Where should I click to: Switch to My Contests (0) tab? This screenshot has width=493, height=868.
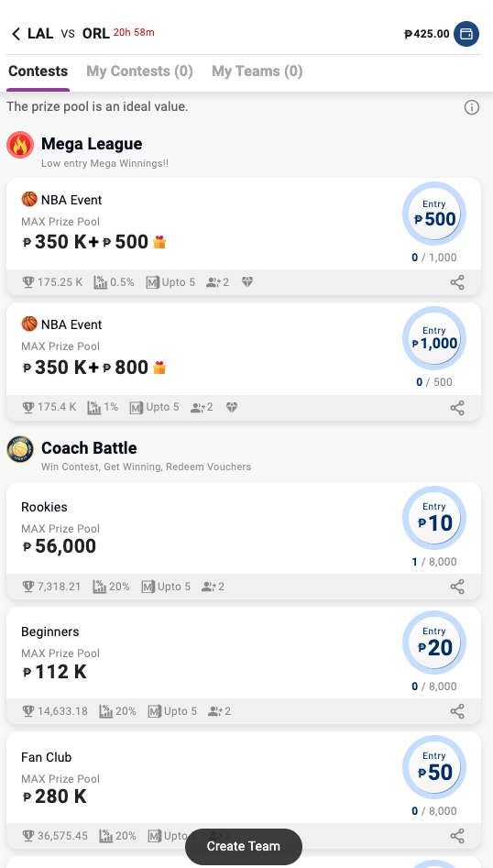pos(139,71)
